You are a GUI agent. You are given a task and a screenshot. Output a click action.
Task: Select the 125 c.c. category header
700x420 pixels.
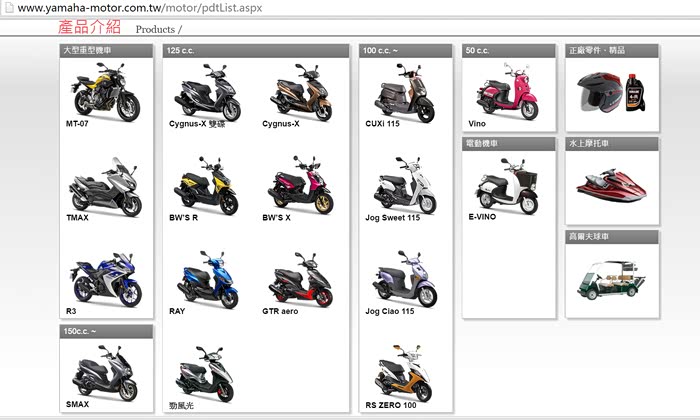(256, 50)
